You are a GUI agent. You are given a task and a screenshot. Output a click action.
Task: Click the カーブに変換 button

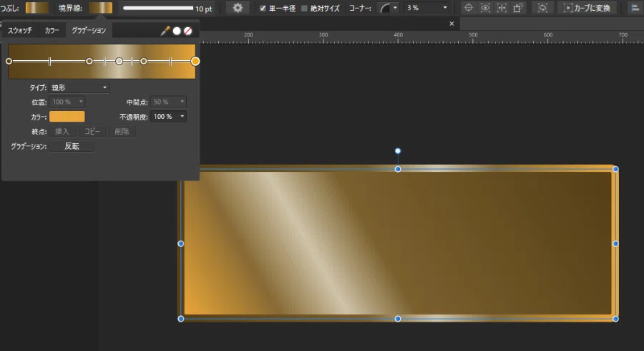point(587,8)
